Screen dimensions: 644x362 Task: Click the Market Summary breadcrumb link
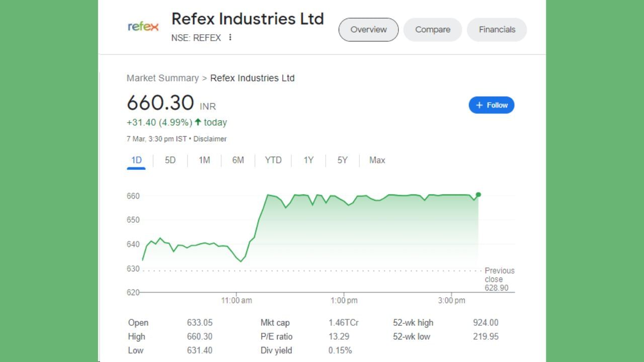[163, 78]
